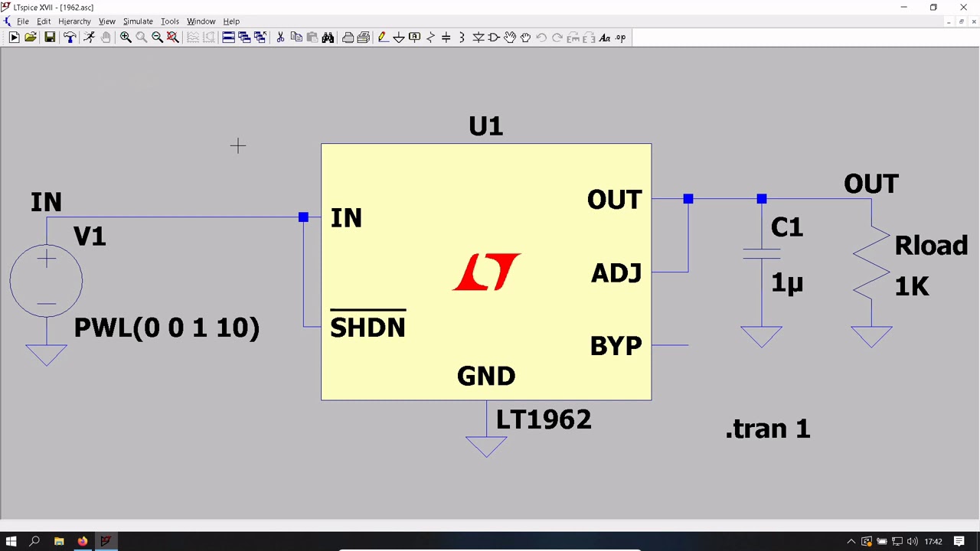Click the Rload resistor zigzag symbol
This screenshot has width=980, height=551.
click(x=871, y=264)
